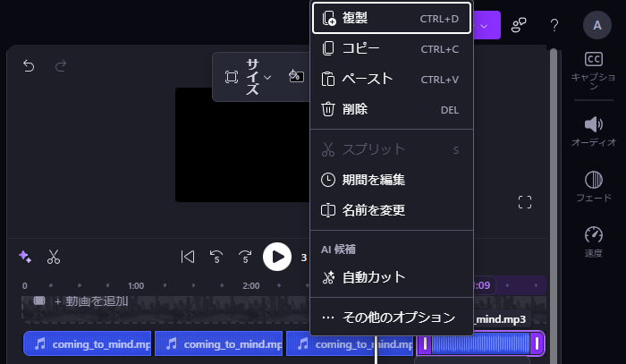Open the フェード fade panel

(x=593, y=187)
